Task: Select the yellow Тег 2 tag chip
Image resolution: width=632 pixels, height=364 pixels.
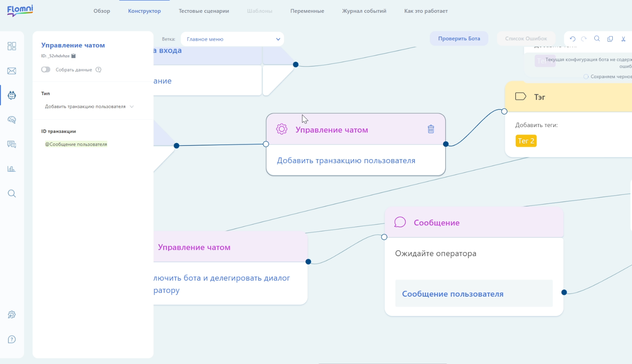Action: coord(526,141)
